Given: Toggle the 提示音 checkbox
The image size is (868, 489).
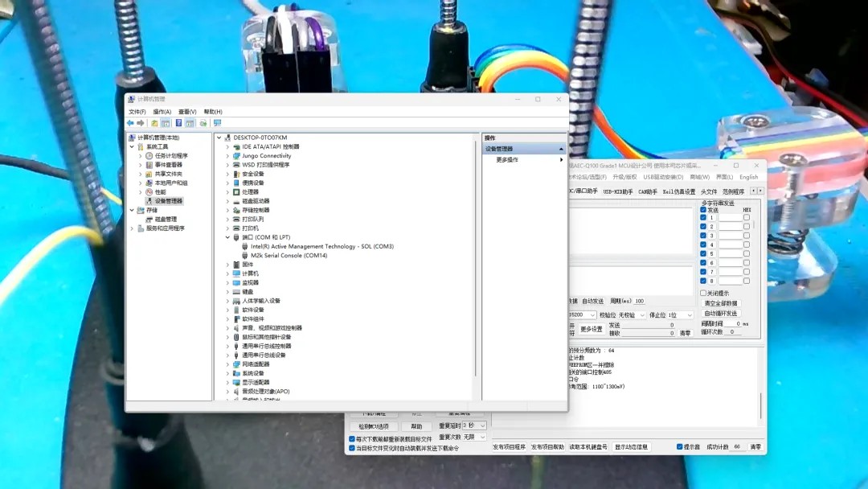Looking at the screenshot, I should point(680,446).
